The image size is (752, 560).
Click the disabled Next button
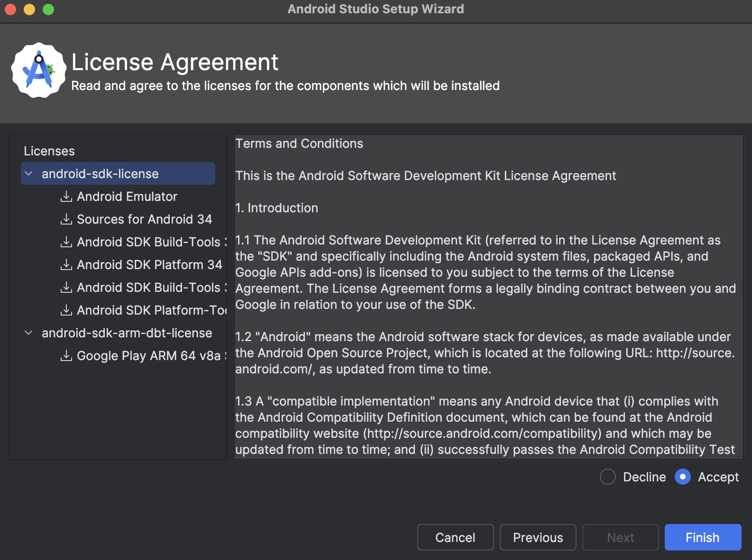tap(620, 537)
